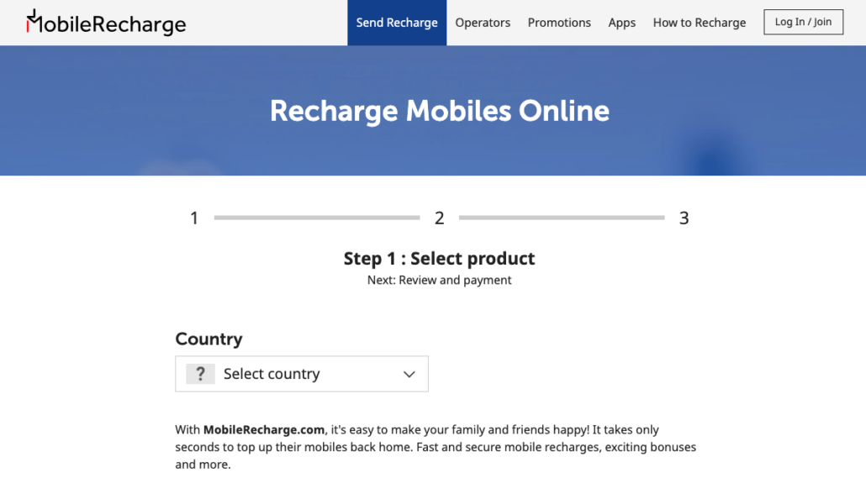The height and width of the screenshot is (504, 866).
Task: Click step number 3 indicator
Action: 684,218
